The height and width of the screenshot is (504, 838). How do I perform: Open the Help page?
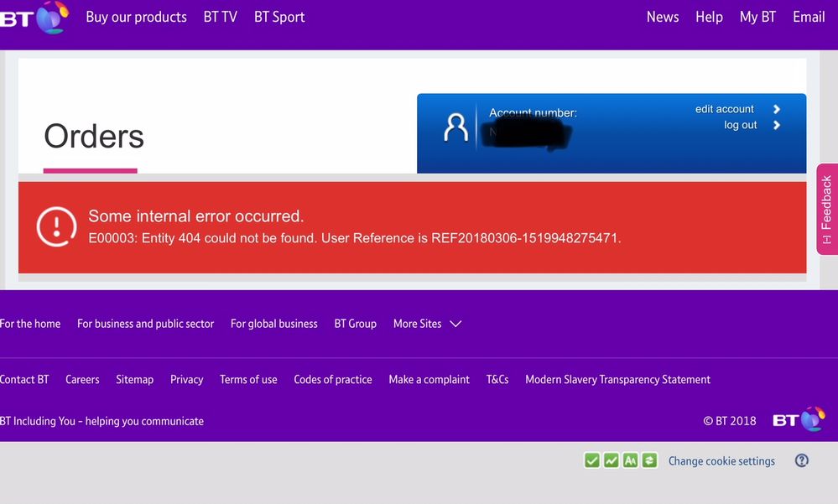709,18
